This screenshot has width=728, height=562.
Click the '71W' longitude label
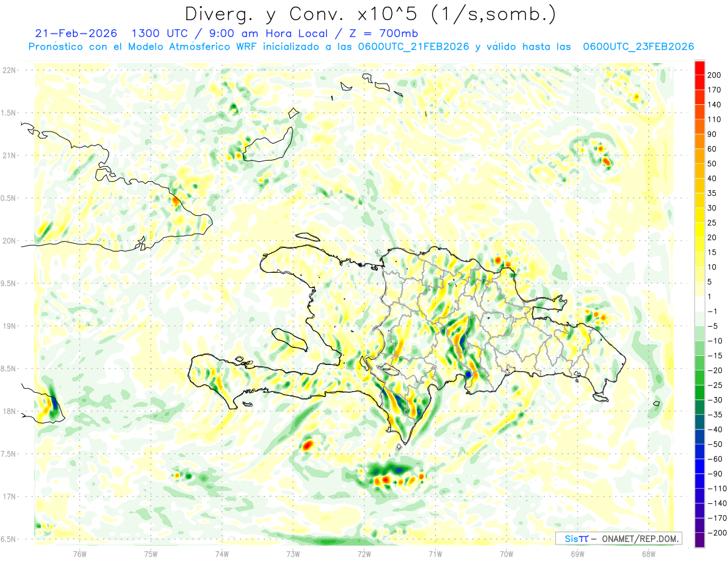click(x=435, y=554)
